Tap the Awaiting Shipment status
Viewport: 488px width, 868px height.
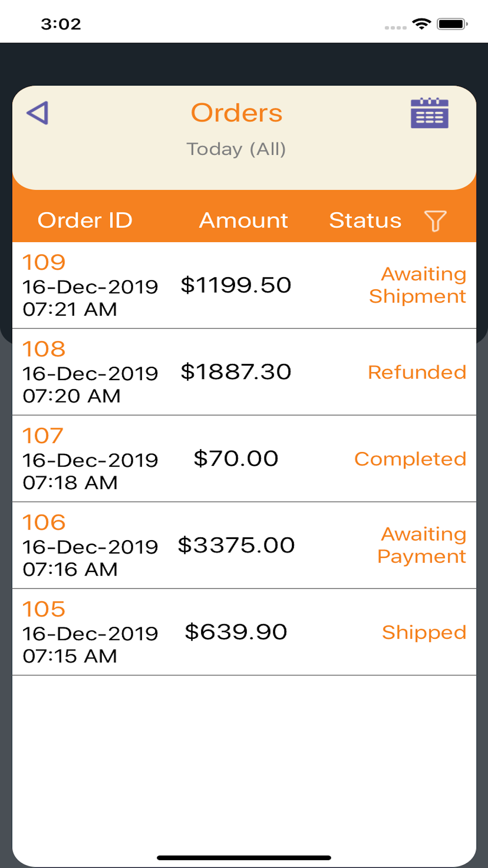point(418,285)
